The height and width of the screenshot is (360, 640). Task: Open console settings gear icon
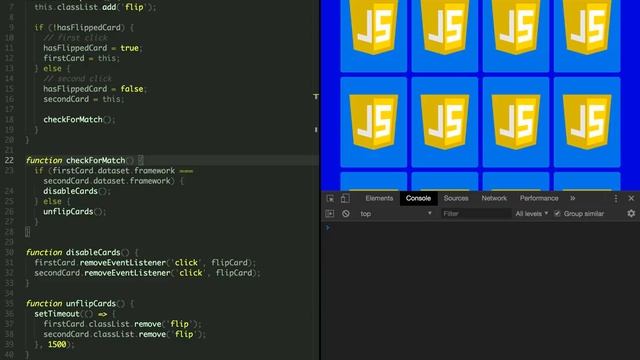click(x=631, y=213)
